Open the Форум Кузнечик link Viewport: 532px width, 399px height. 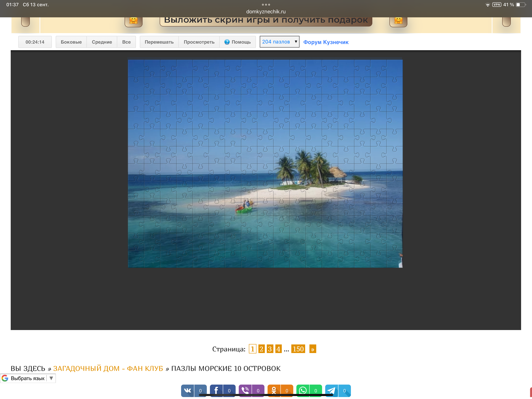[x=326, y=42]
